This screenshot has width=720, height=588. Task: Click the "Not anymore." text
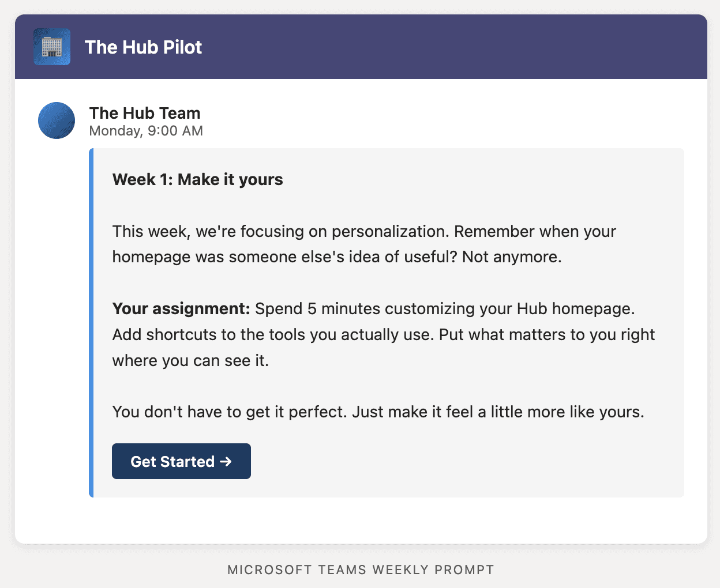point(512,257)
